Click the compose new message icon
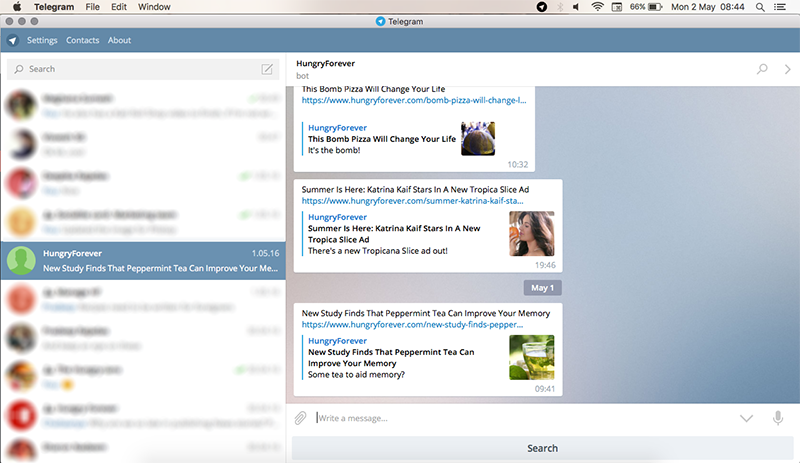800x463 pixels. tap(267, 69)
